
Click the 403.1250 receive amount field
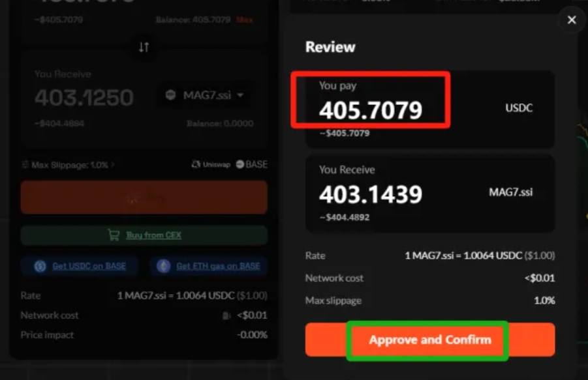click(84, 97)
